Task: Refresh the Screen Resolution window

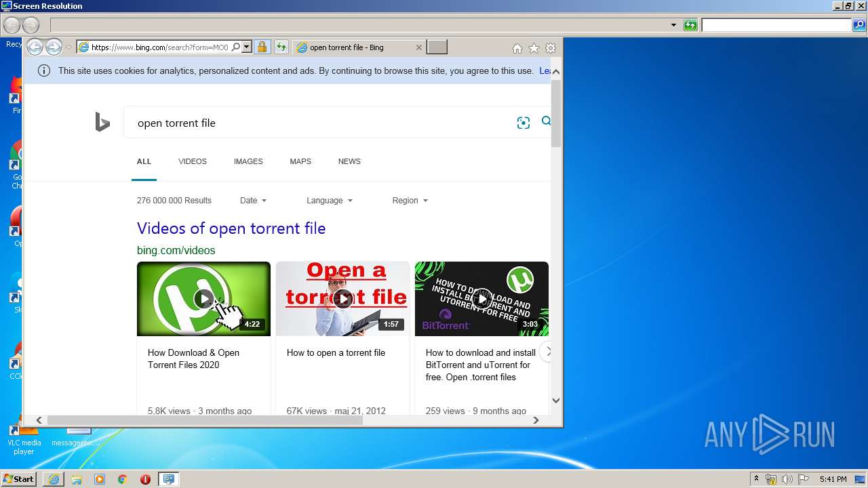Action: coord(690,25)
